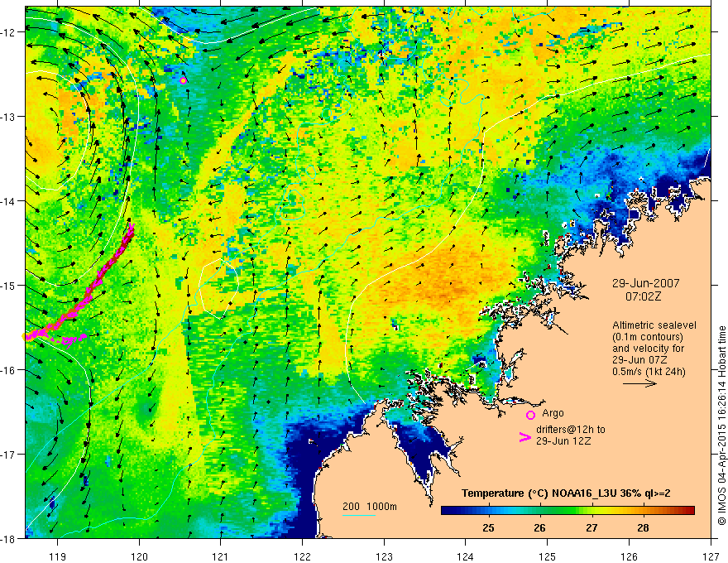
Task: Click the latitude axis label '-12'
Action: click(x=9, y=32)
